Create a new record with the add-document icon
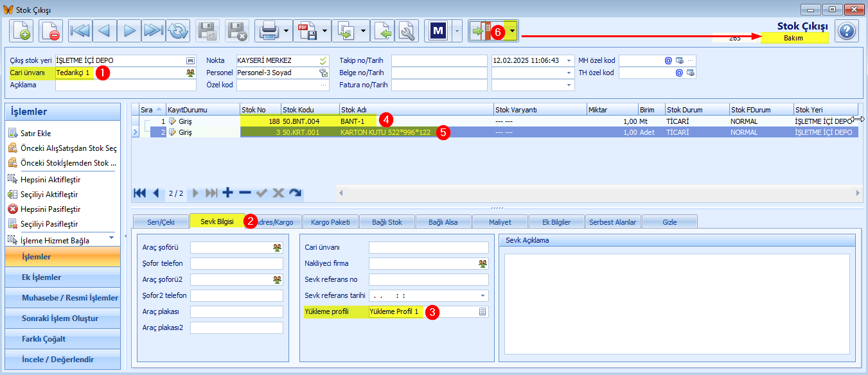The width and height of the screenshot is (868, 375). point(21,31)
